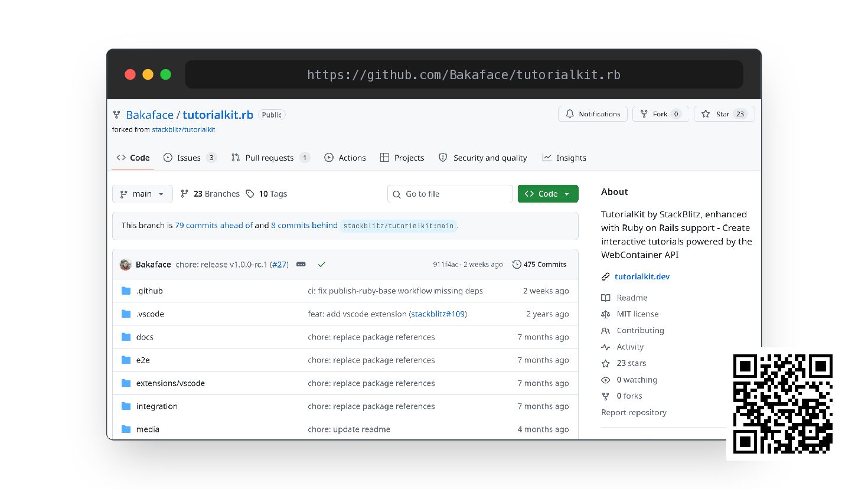868x489 pixels.
Task: Switch to the Issues tab
Action: pos(190,158)
